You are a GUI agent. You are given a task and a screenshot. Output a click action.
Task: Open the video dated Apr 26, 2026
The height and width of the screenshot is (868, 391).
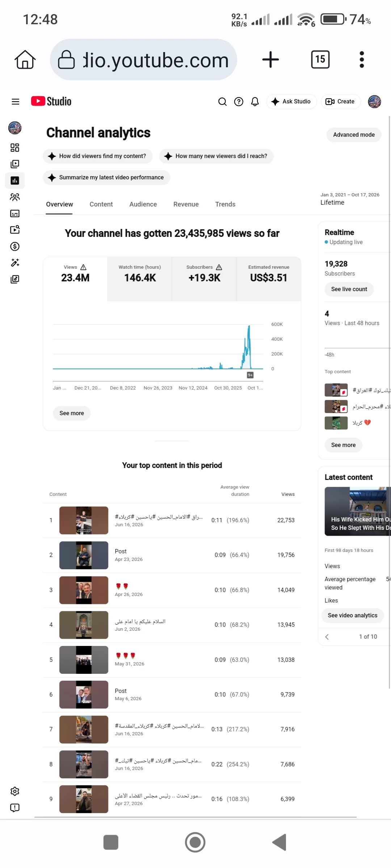point(172,590)
